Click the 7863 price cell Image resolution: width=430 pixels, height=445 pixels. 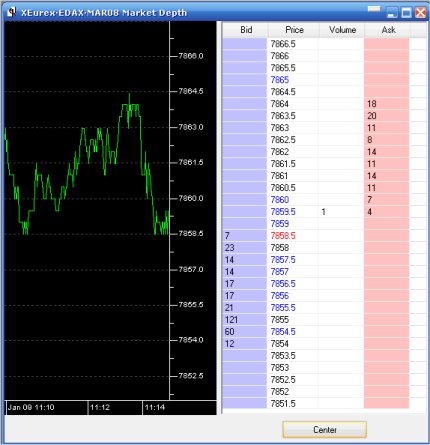(x=292, y=128)
